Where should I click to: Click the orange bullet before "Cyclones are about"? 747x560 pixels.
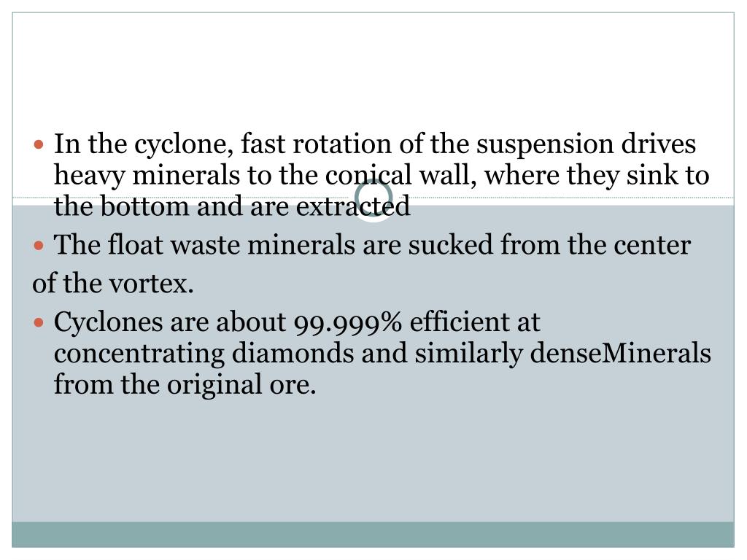[39, 323]
